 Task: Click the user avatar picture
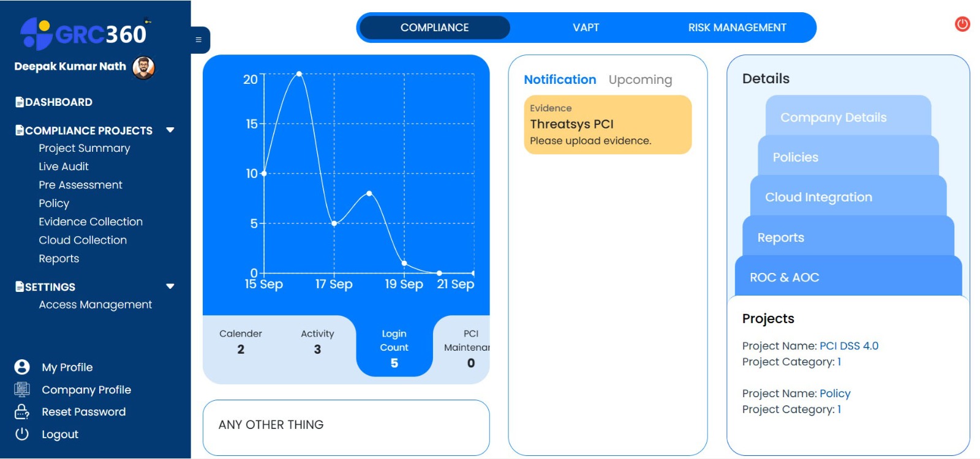tap(144, 67)
